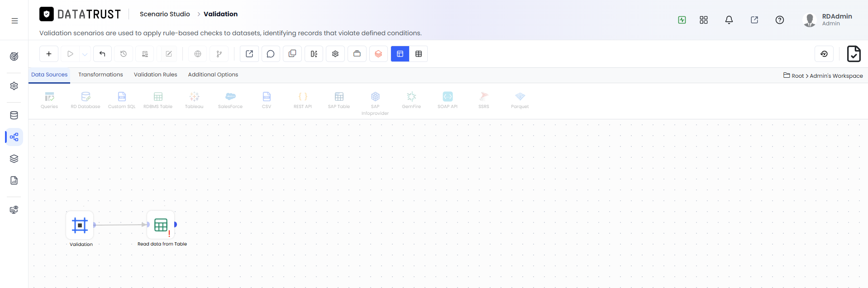This screenshot has height=288, width=868.
Task: Open the reports sidebar icon
Action: pos(14,180)
